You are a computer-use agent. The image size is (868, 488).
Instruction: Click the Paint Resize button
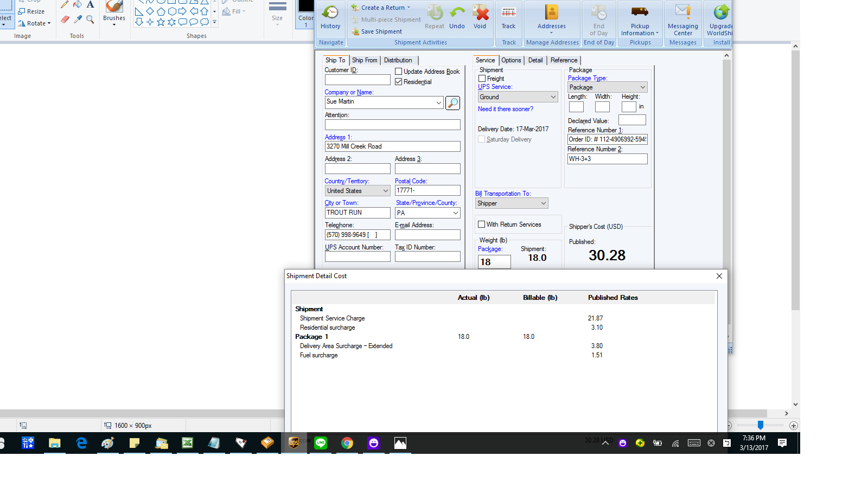click(x=31, y=11)
